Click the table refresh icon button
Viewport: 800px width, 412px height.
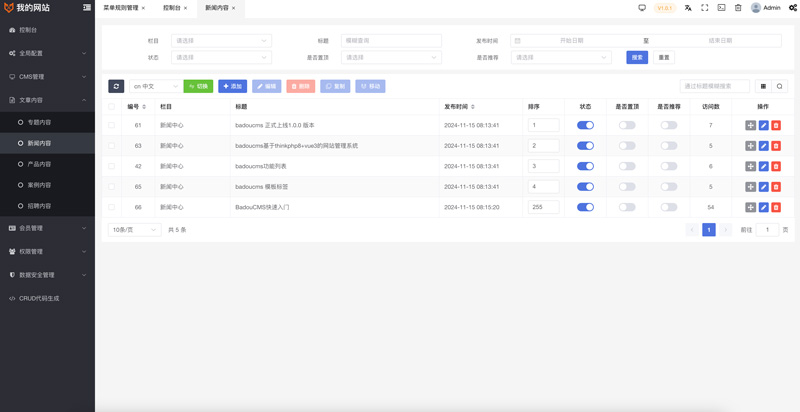tap(116, 86)
